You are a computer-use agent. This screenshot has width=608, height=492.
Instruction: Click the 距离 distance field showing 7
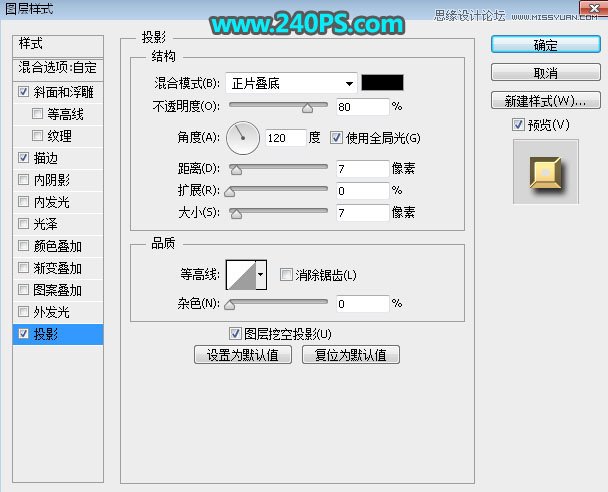tap(363, 169)
